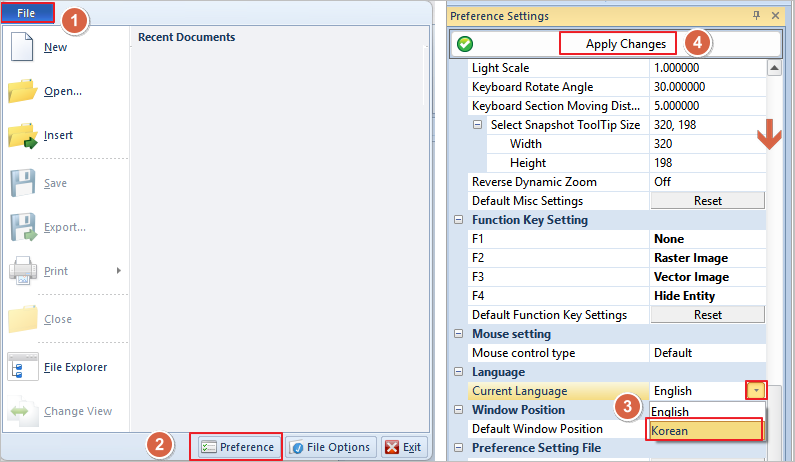
Task: Reset Default Function Key Settings
Action: [x=707, y=315]
